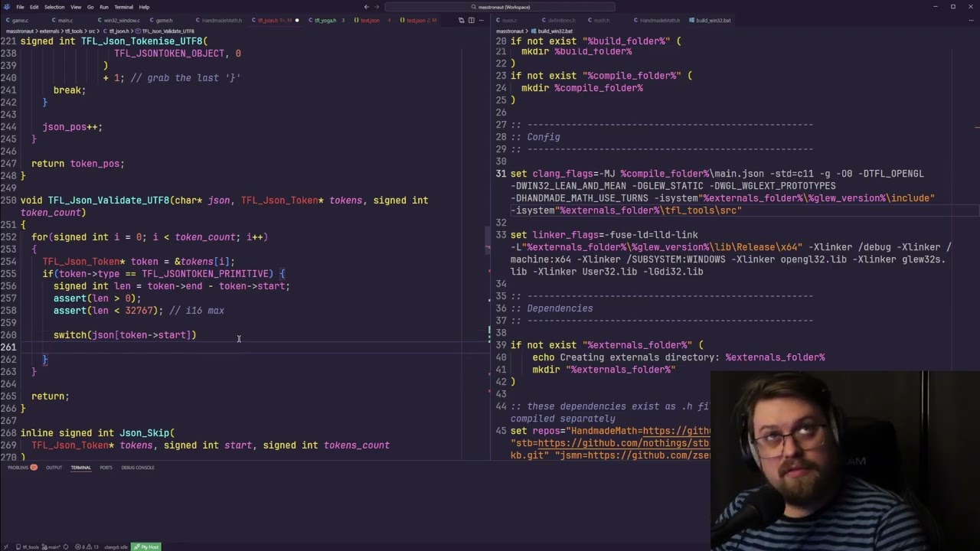Image resolution: width=980 pixels, height=551 pixels.
Task: Click the VS Code logo icon
Action: [7, 7]
